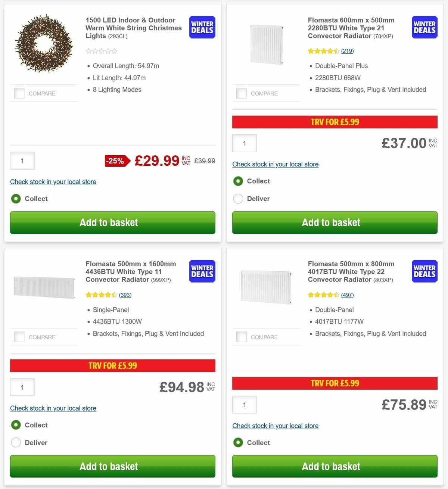The height and width of the screenshot is (489, 448).
Task: Select Deliver for the Type 21 radiator
Action: point(238,199)
